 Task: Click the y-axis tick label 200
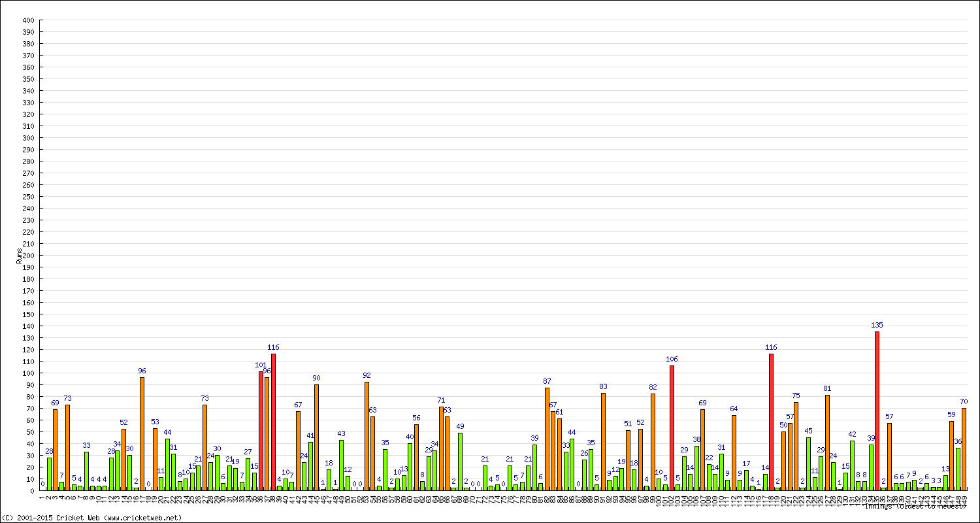[x=27, y=256]
